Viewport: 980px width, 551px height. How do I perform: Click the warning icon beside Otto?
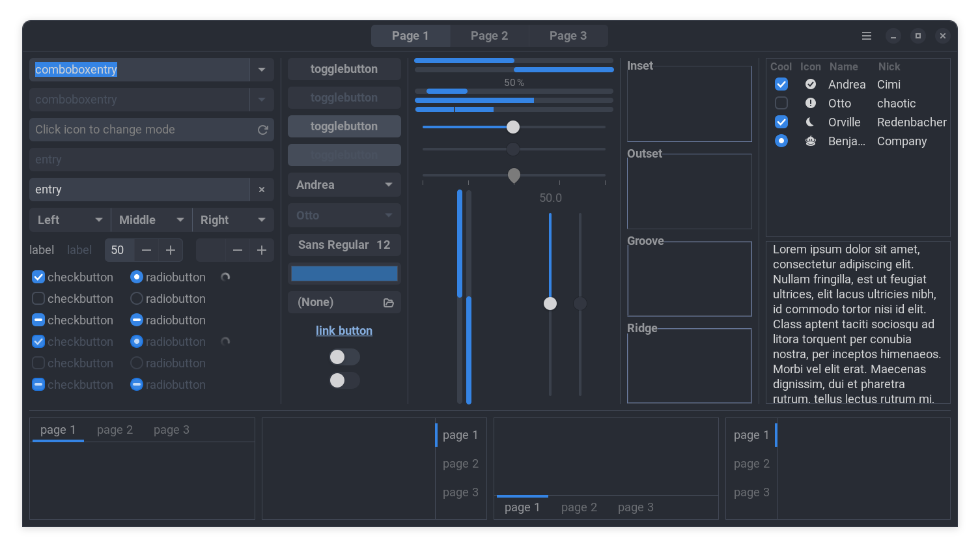click(811, 103)
